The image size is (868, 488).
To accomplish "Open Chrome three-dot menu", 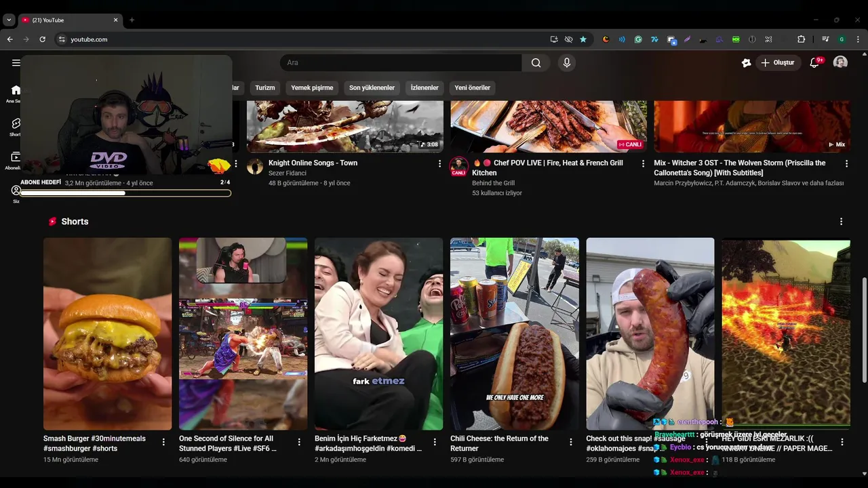I will point(858,39).
